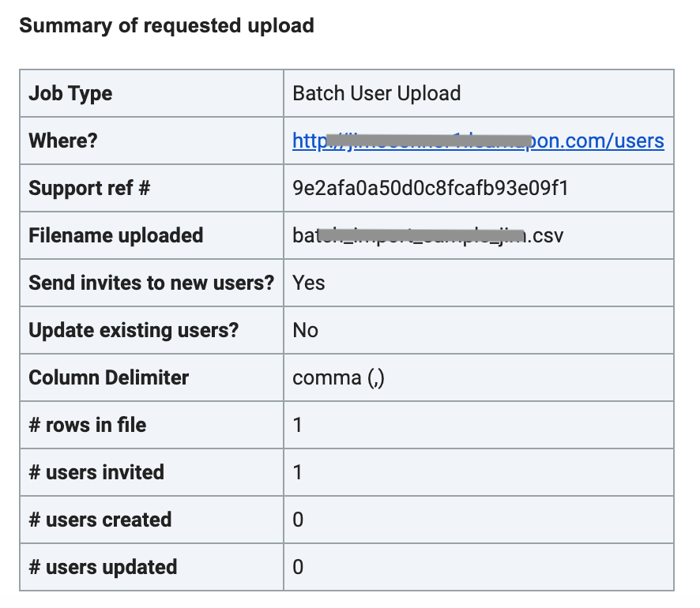This screenshot has width=700, height=608.
Task: Click the 'Filename uploaded' label
Action: point(115,235)
